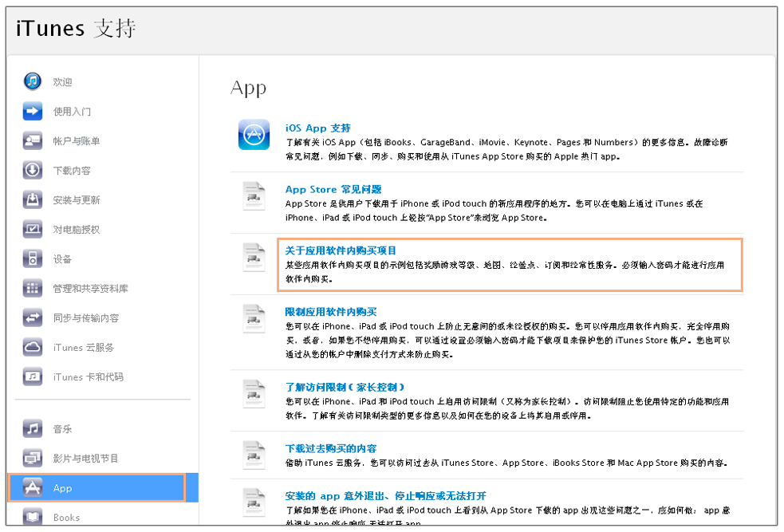784x532 pixels.
Task: Click document icon beside 了解访问限制
Action: [x=254, y=394]
